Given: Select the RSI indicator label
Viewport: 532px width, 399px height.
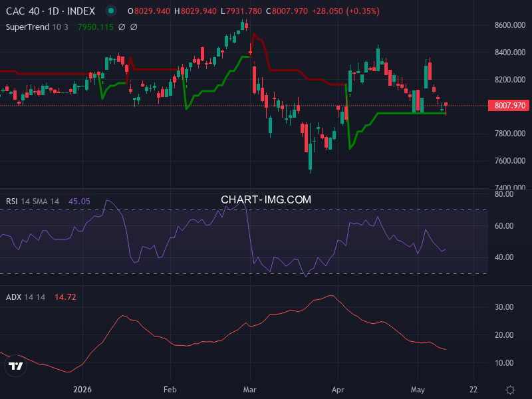Looking at the screenshot, I should point(11,201).
